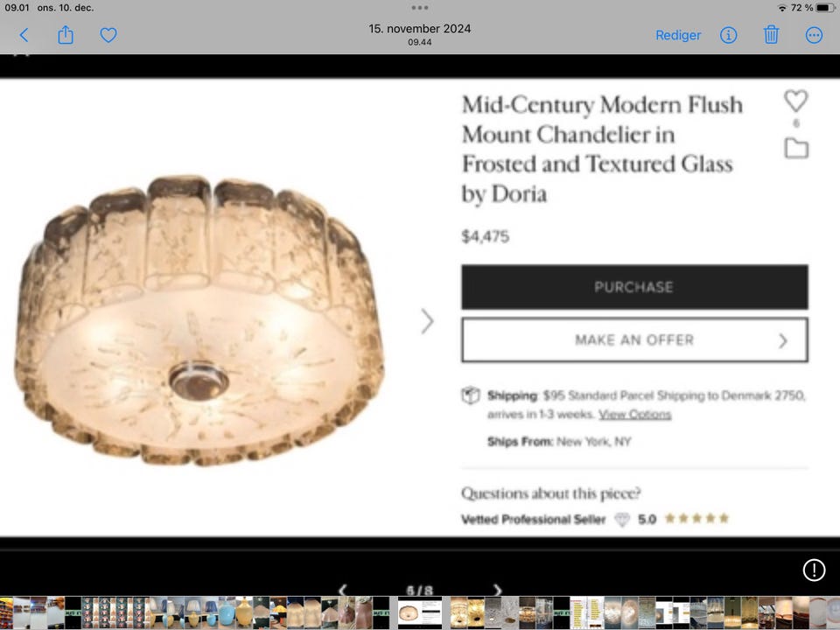Tap Rediger to edit the photo
The image size is (840, 630).
[678, 35]
